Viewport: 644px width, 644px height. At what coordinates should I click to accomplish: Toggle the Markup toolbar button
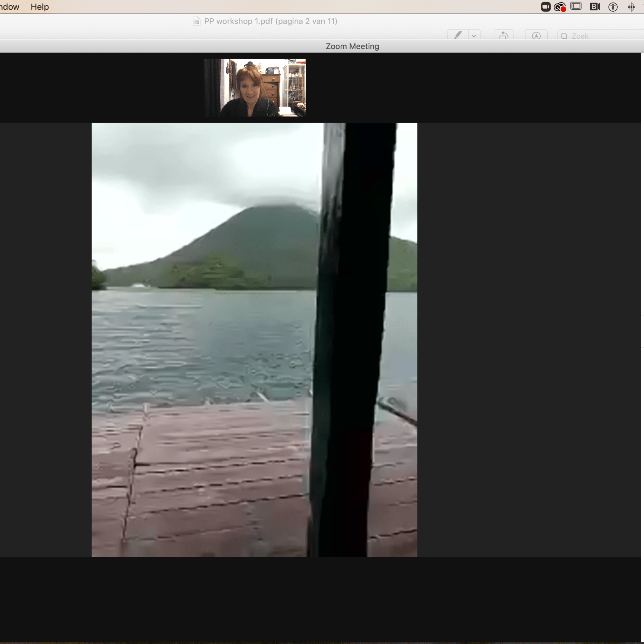click(536, 35)
